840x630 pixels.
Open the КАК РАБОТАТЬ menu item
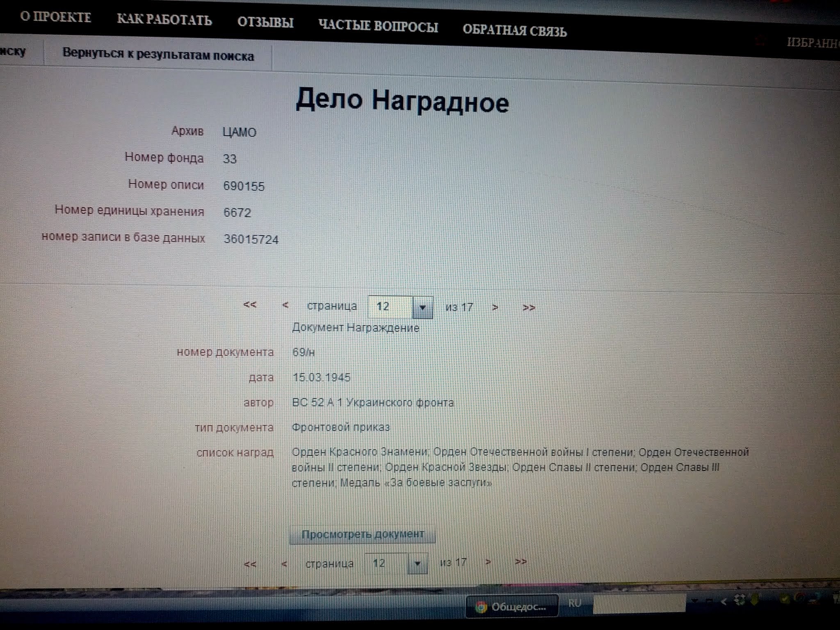[x=164, y=20]
